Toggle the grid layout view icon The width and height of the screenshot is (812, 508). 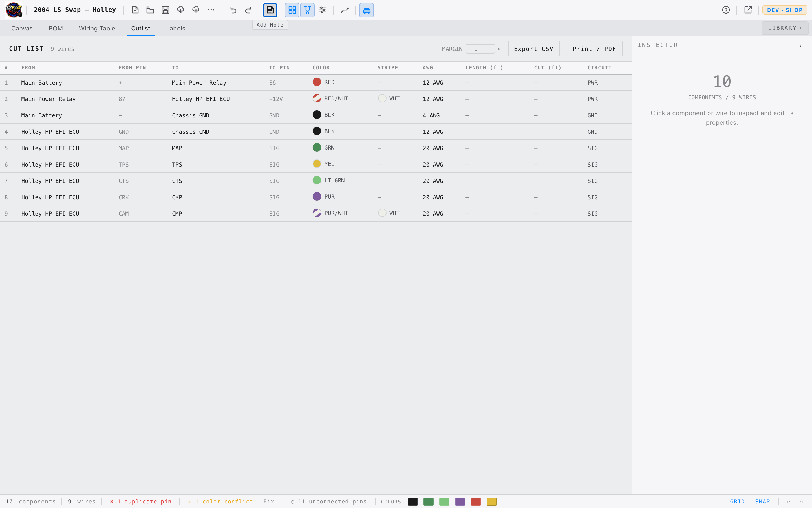[x=292, y=10]
